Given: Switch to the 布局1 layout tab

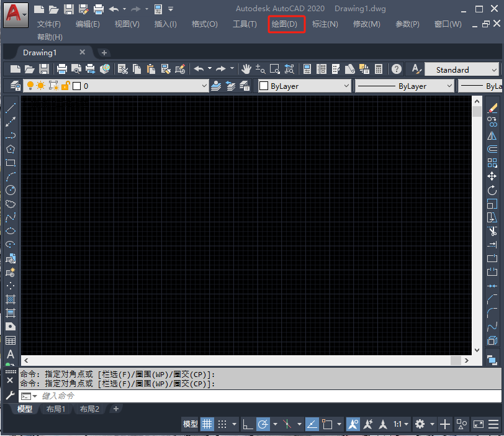Looking at the screenshot, I should click(x=56, y=409).
